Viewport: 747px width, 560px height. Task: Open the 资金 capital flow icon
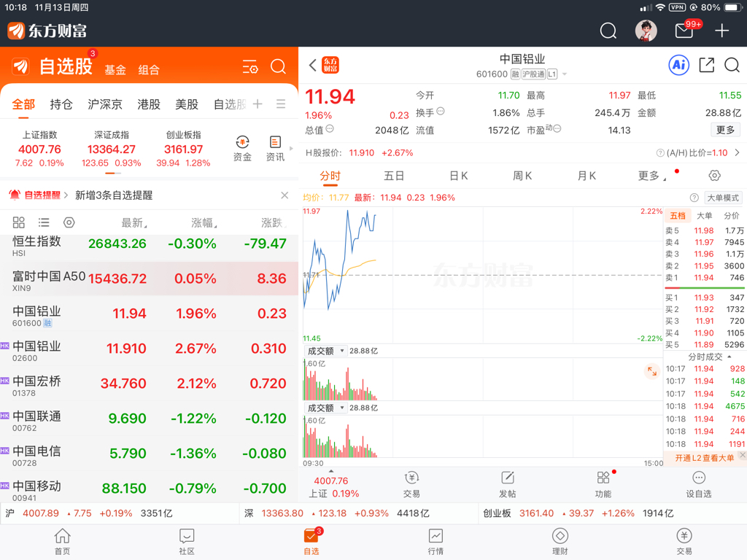click(x=242, y=149)
